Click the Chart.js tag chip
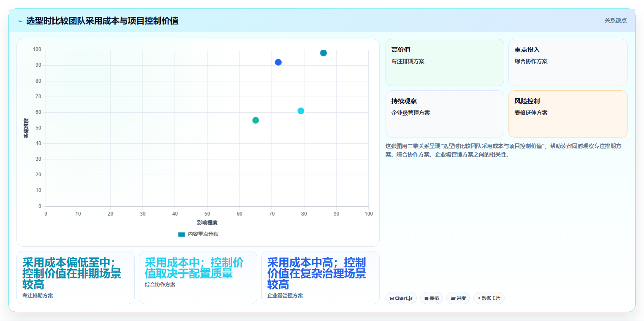644x321 pixels. point(401,298)
